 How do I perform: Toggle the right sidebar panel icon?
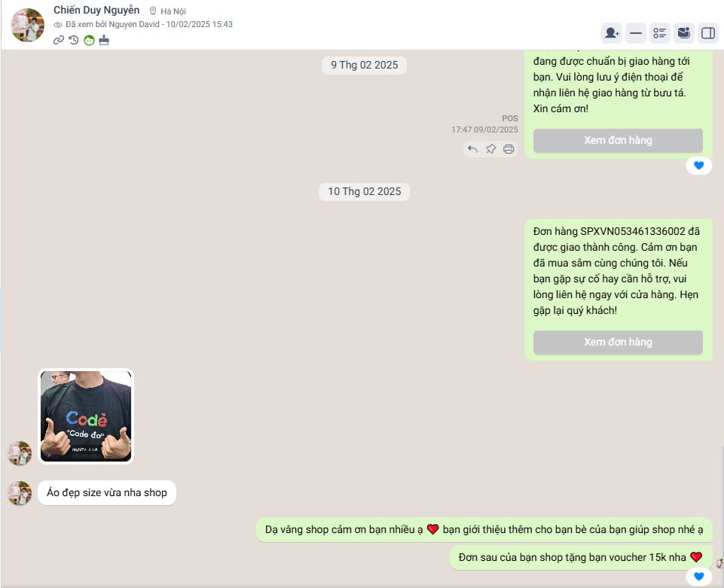coord(708,33)
